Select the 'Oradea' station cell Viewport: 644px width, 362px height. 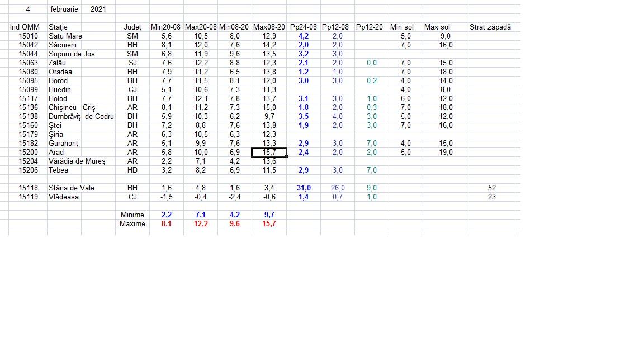click(64, 72)
